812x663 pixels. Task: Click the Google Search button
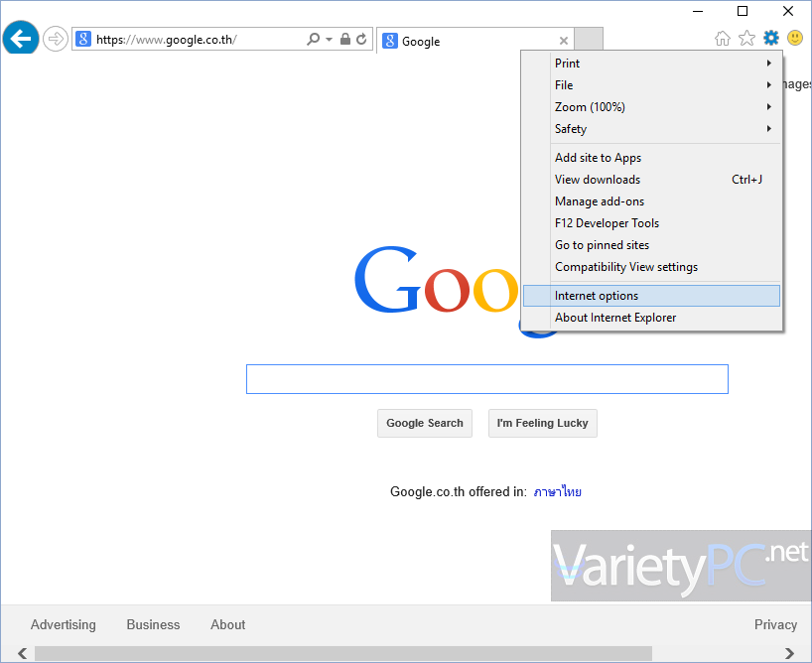(425, 423)
